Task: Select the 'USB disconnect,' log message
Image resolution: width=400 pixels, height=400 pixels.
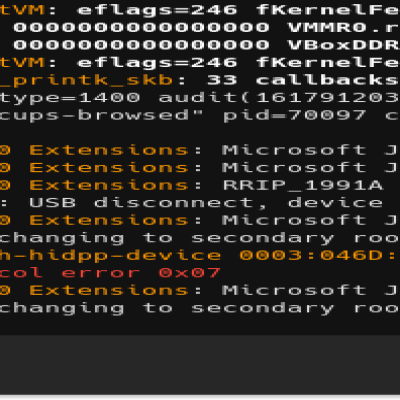Action: 148,203
